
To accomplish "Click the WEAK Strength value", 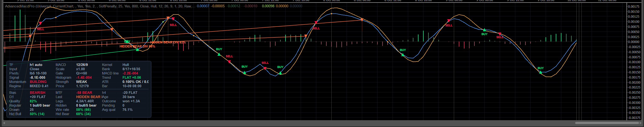I will 81,82.
